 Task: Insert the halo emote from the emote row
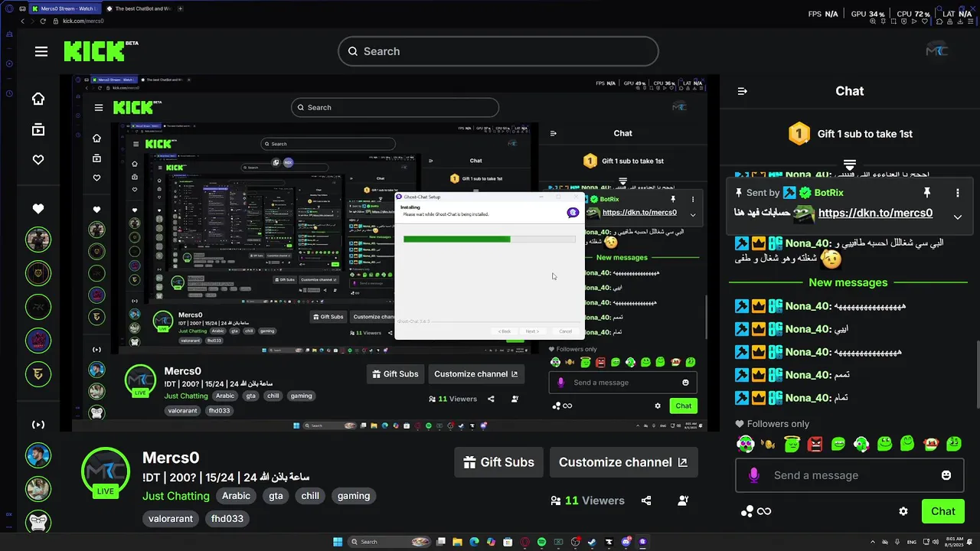click(792, 443)
